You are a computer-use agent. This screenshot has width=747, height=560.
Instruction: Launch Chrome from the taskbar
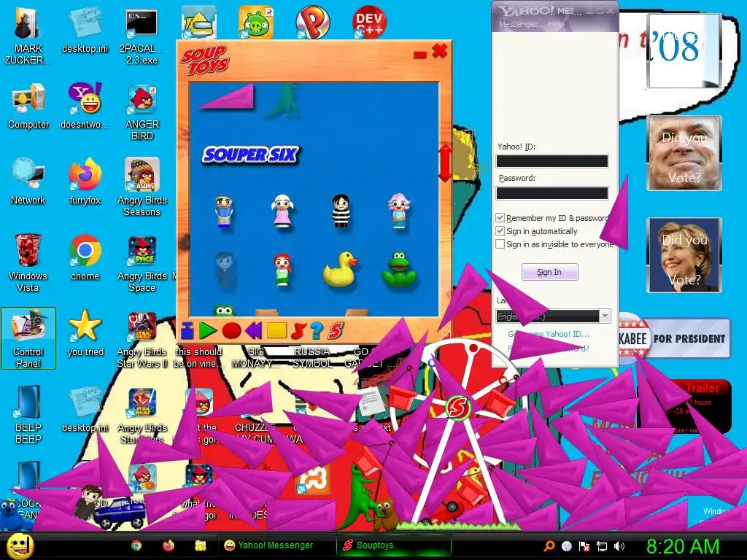pyautogui.click(x=136, y=545)
